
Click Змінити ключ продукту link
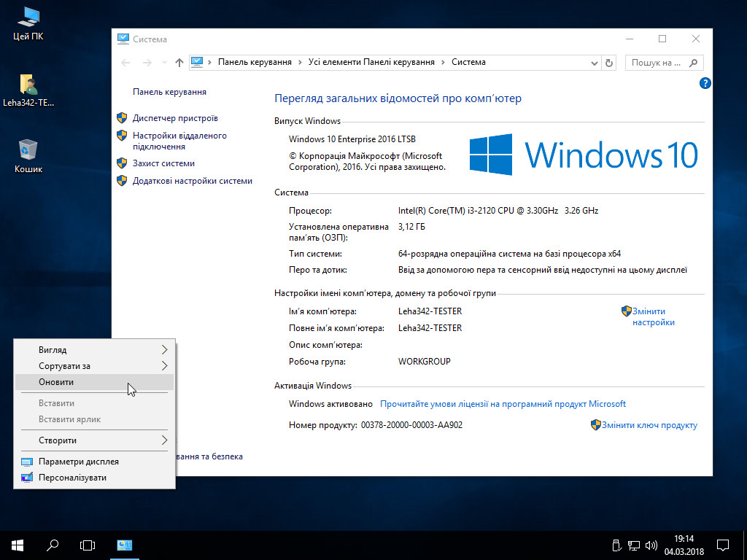pyautogui.click(x=649, y=425)
